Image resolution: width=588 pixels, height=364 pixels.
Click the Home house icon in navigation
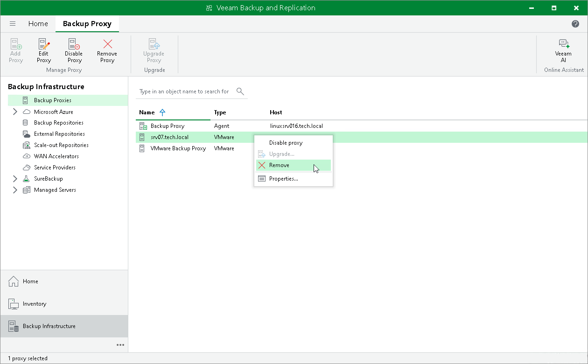pos(14,281)
